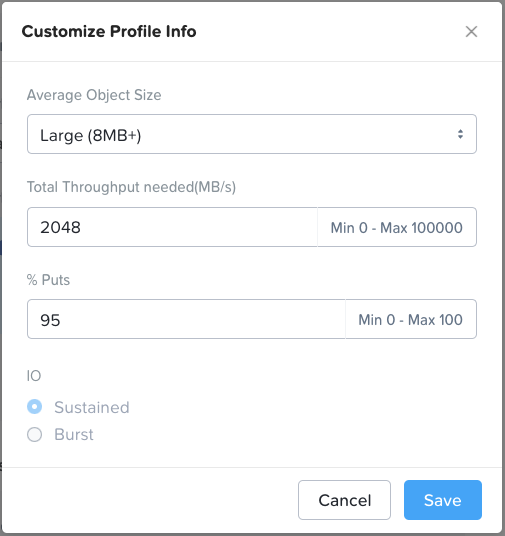Click the Min 0 - Max 100000 hint

click(x=397, y=228)
